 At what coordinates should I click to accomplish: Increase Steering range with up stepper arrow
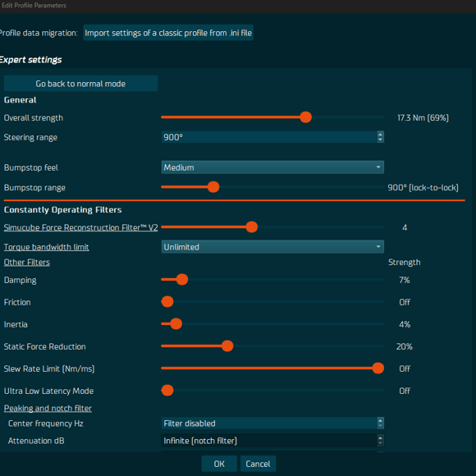click(380, 134)
